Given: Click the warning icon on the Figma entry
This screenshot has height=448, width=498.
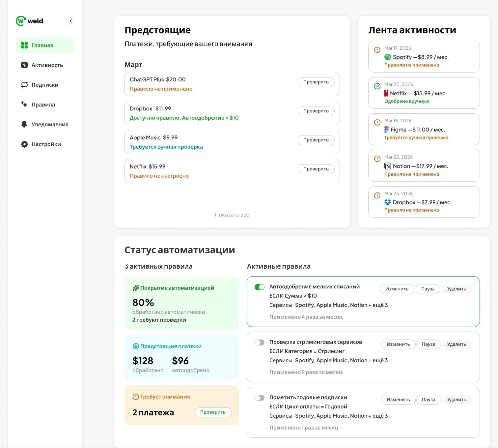Looking at the screenshot, I should pyautogui.click(x=377, y=123).
